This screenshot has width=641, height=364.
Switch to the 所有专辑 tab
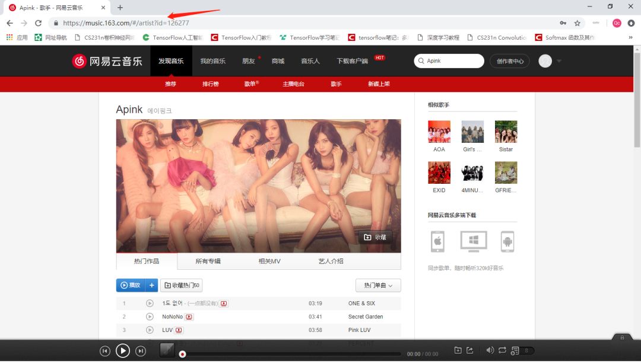pyautogui.click(x=208, y=261)
